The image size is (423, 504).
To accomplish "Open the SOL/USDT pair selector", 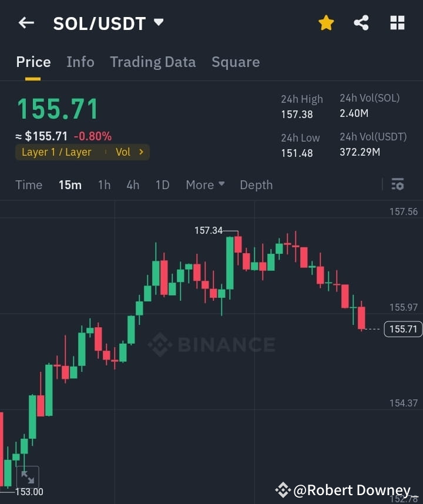I will (x=158, y=22).
